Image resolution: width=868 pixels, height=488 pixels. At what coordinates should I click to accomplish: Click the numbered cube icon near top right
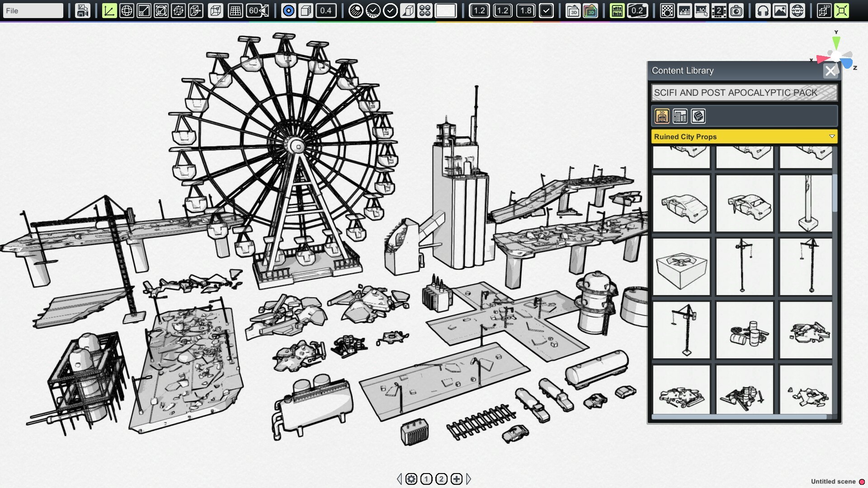coord(824,10)
